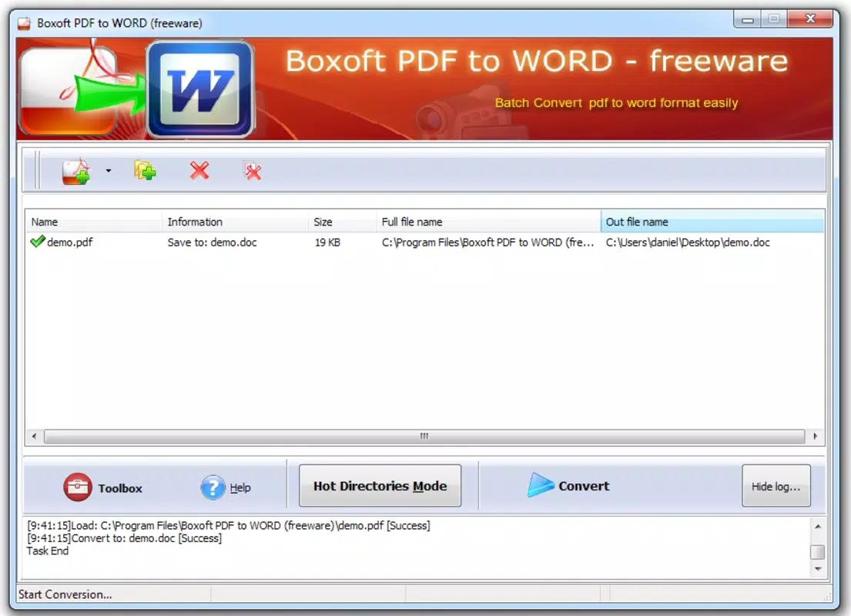Open the Toolbox
Viewport: 851px width, 616px height.
[x=103, y=487]
